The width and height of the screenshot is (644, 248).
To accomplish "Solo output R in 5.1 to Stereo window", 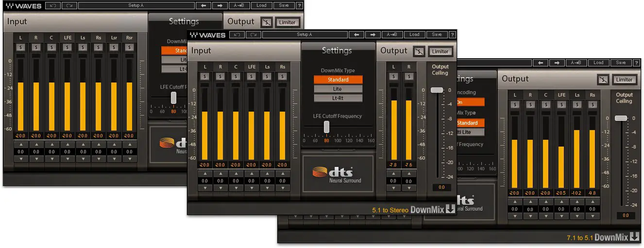I will (x=409, y=77).
